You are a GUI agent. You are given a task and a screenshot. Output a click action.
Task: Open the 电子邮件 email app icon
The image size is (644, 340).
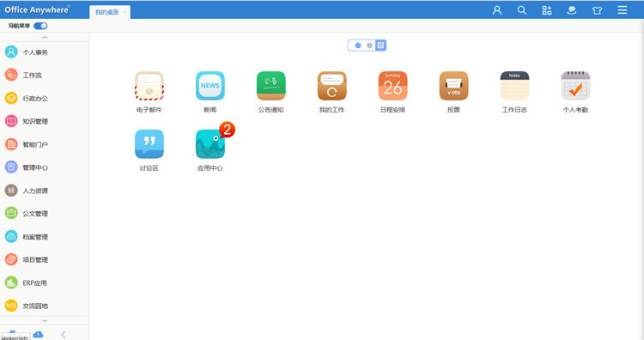[149, 86]
